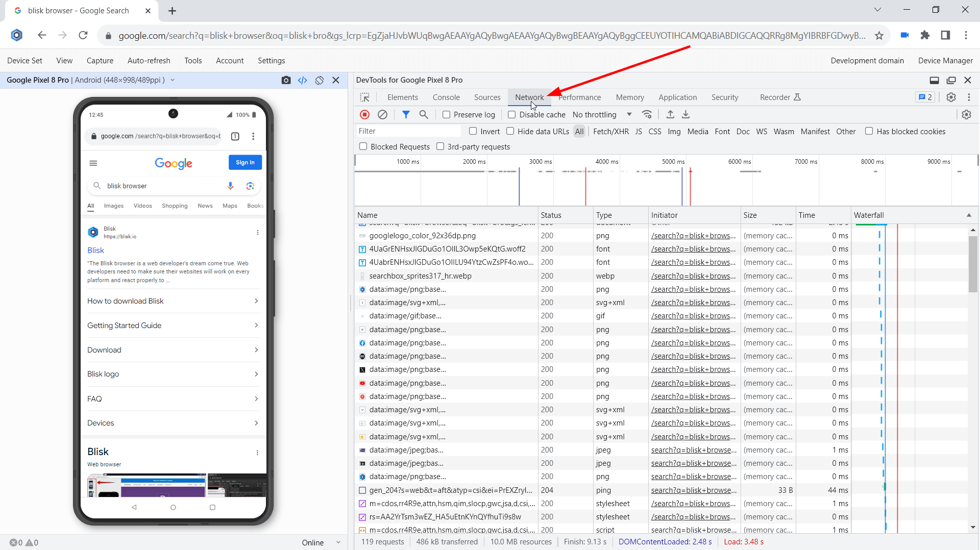980x550 pixels.
Task: Tap Google Lens icon in phone search box
Action: point(250,186)
